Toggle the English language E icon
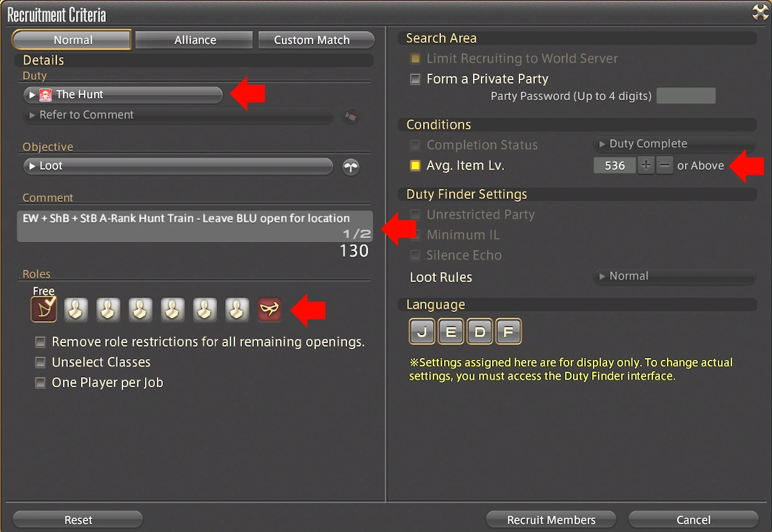Image resolution: width=772 pixels, height=532 pixels. (x=450, y=332)
